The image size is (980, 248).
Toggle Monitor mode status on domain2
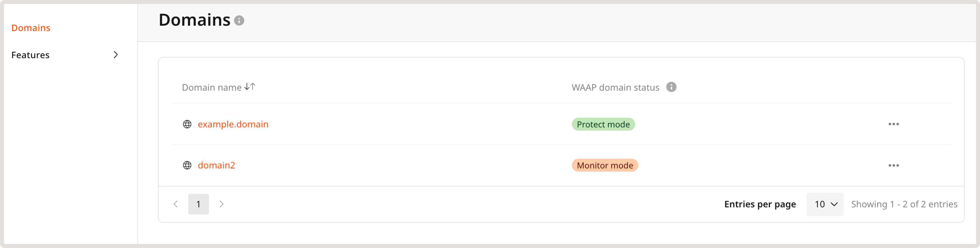coord(605,165)
